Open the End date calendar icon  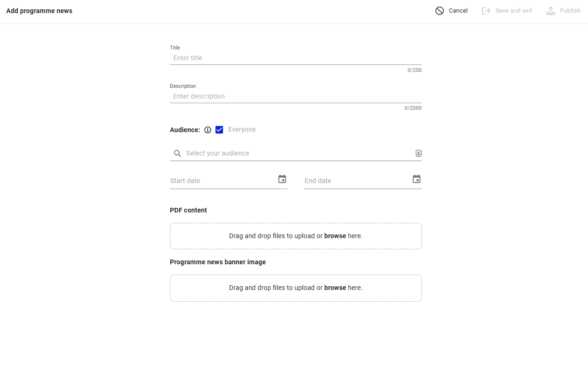[417, 179]
